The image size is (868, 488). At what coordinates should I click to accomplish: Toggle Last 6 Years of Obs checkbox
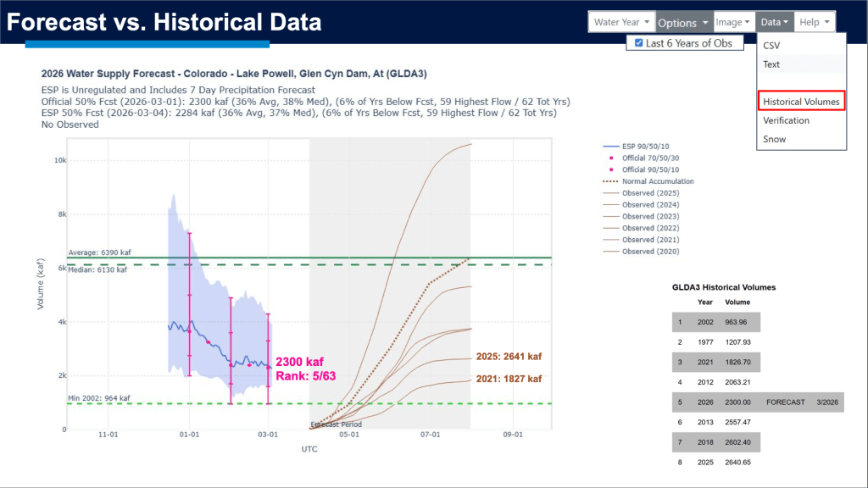click(639, 43)
